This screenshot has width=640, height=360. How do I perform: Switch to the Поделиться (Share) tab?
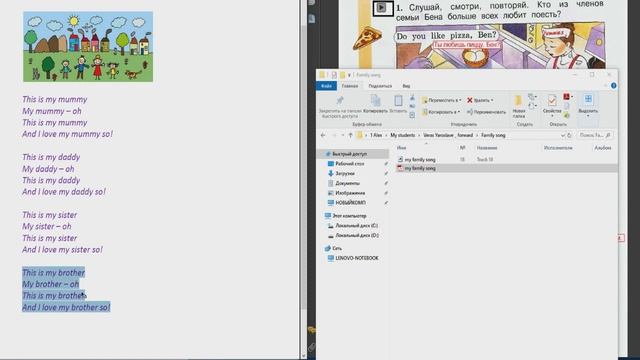380,86
